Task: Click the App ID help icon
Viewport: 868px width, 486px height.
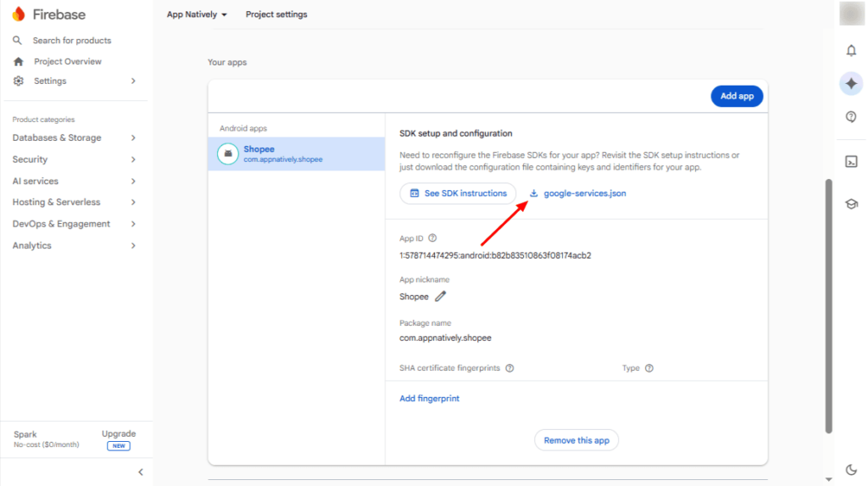Action: pos(432,238)
